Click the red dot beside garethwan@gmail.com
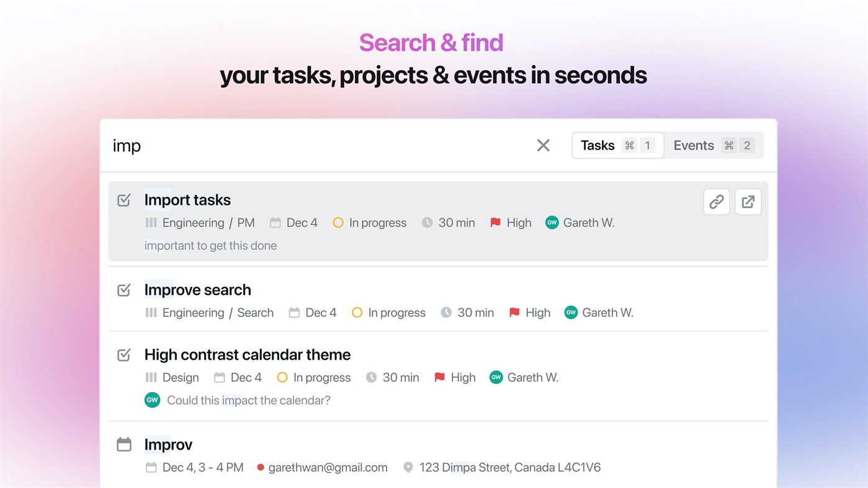This screenshot has height=488, width=868. [x=261, y=468]
